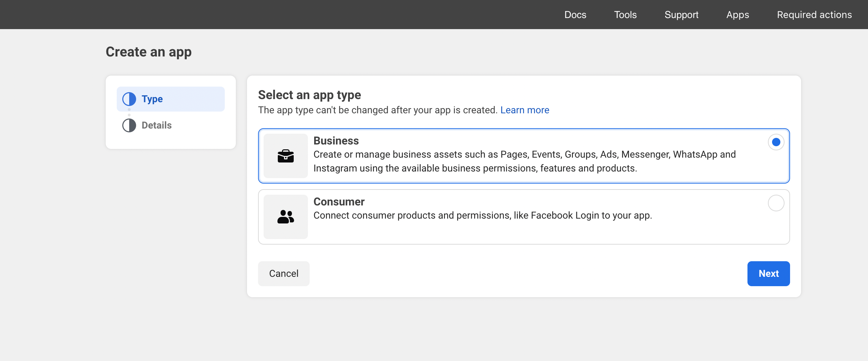Open Tools in the top navigation
Viewport: 868px width, 361px height.
pos(625,15)
